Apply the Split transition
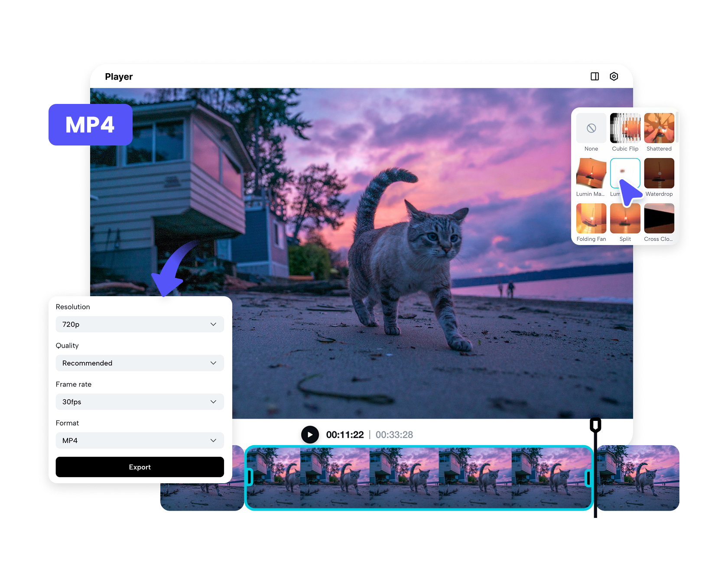Screen dimensions: 728x582 coord(625,219)
